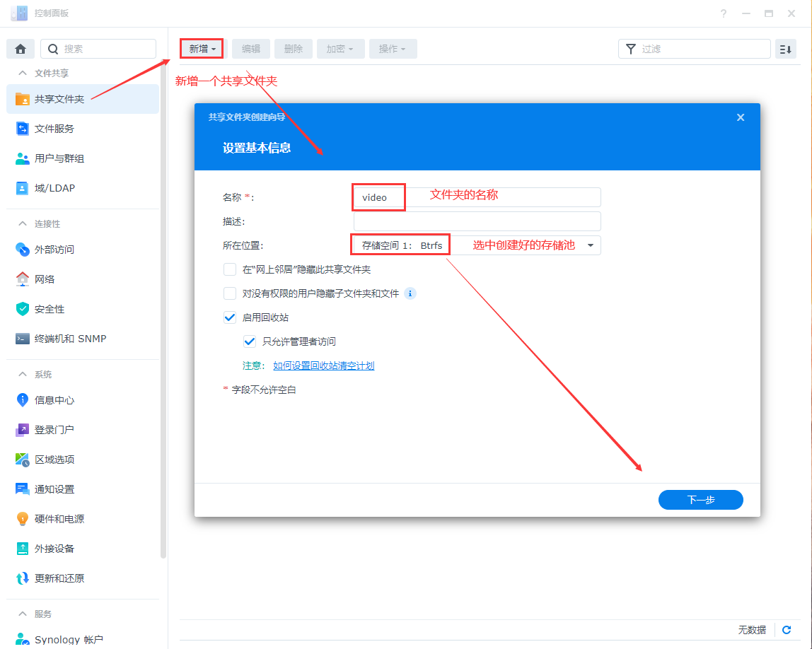Click the home icon above the sidebar
This screenshot has width=812, height=649.
coord(20,48)
